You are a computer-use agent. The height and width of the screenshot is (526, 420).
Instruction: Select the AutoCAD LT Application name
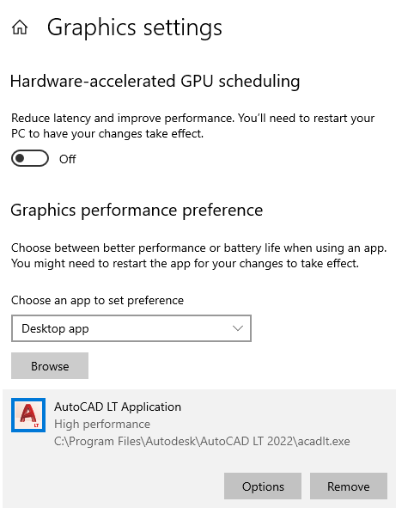pyautogui.click(x=118, y=407)
